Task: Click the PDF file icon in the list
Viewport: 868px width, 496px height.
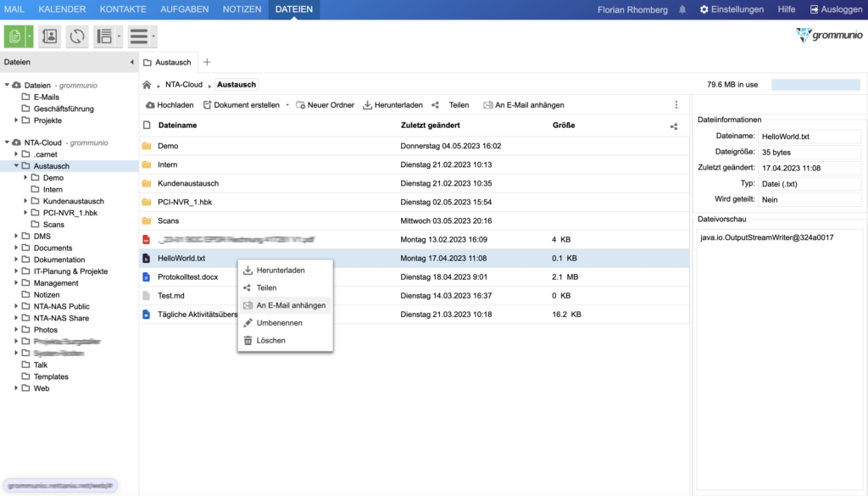Action: click(146, 240)
